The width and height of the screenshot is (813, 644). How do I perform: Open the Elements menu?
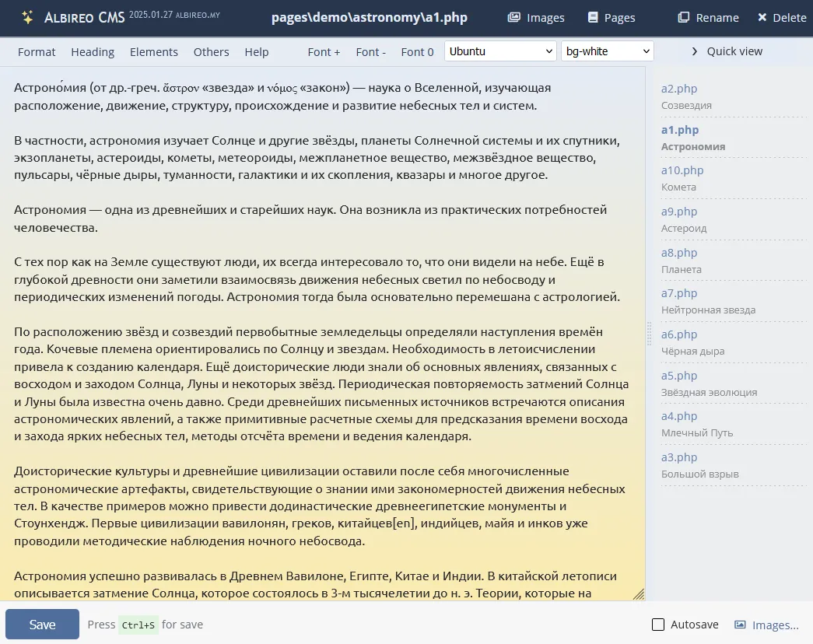153,52
